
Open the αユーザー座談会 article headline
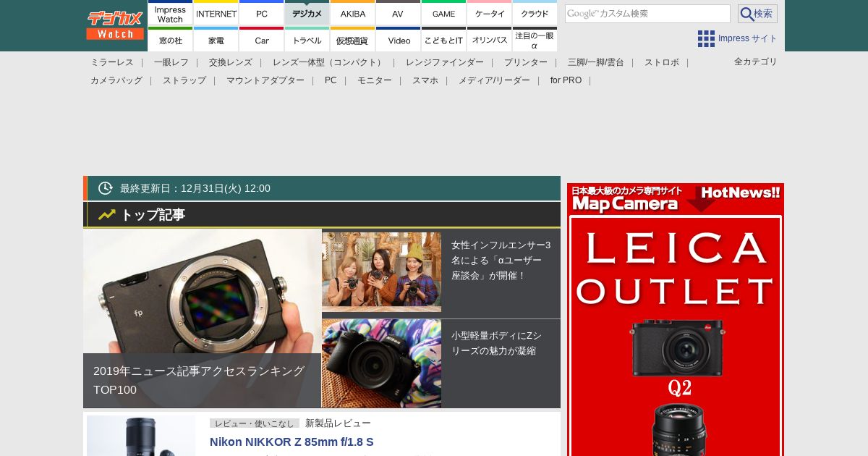[x=501, y=260]
